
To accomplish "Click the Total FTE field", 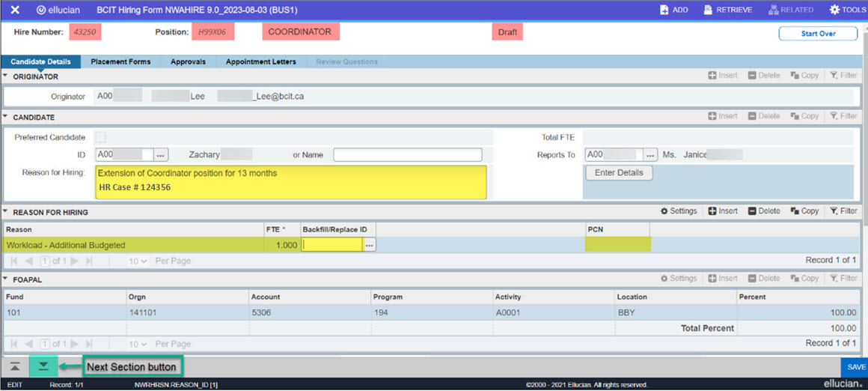I will [718, 137].
